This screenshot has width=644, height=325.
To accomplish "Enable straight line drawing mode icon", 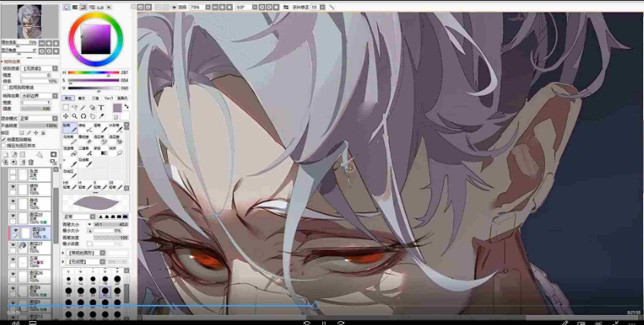I will pyautogui.click(x=332, y=7).
